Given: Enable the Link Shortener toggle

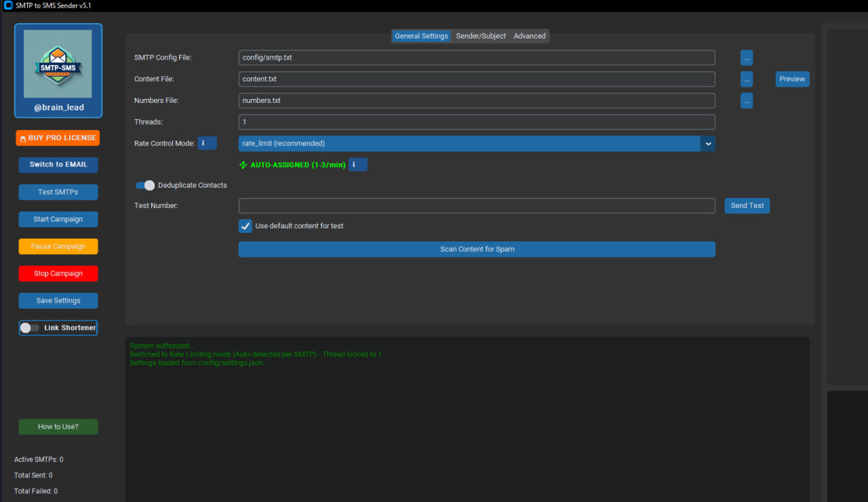Looking at the screenshot, I should tap(29, 328).
